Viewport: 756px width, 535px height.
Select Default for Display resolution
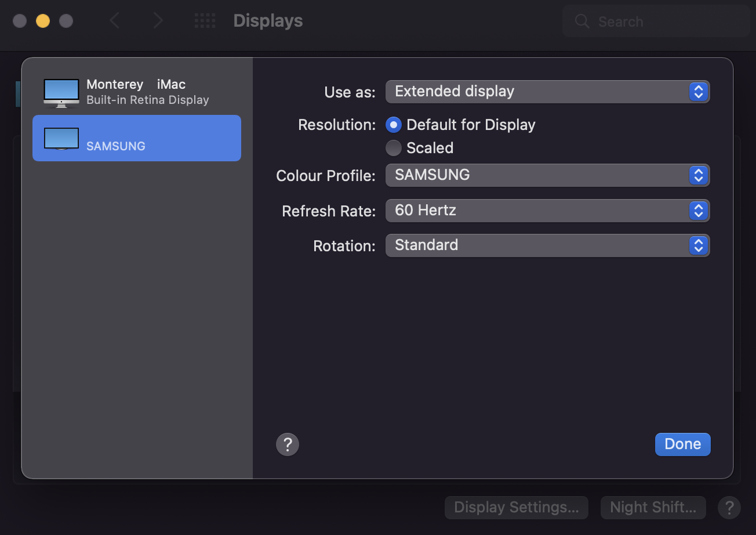point(394,125)
